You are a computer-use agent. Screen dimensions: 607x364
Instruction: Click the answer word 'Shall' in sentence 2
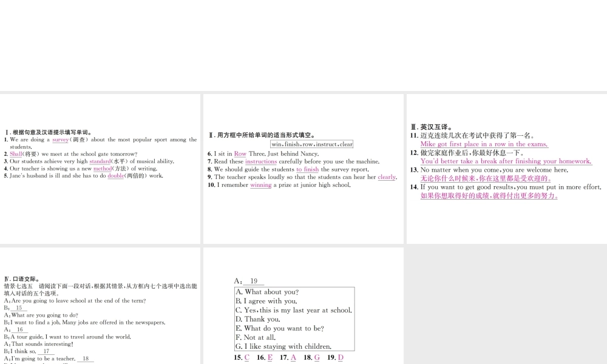point(16,154)
